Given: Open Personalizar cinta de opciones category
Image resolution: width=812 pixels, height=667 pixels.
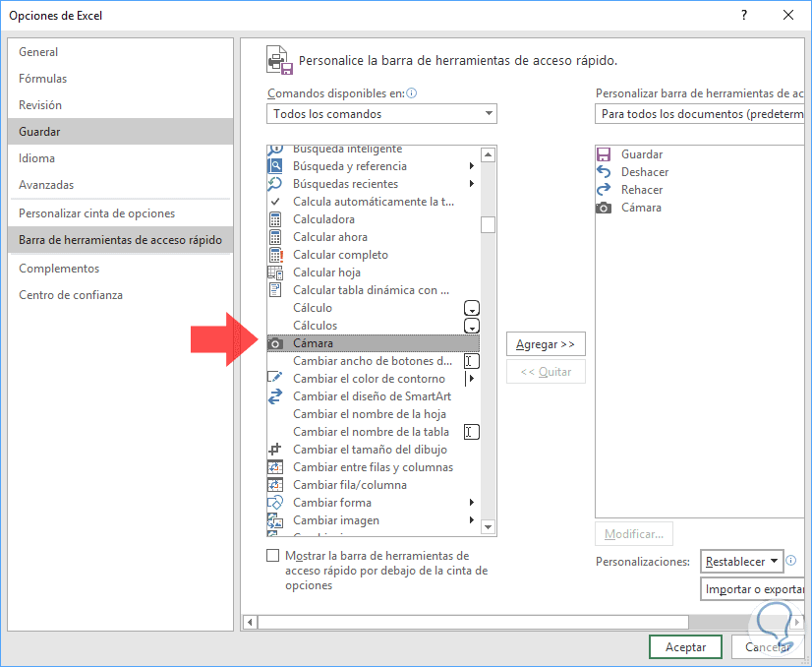Looking at the screenshot, I should (x=121, y=213).
